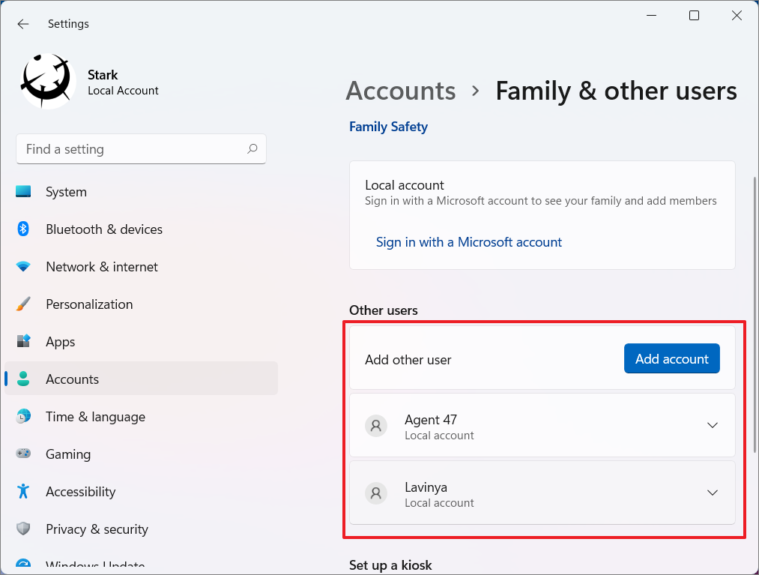Click the Network Wi-Fi icon in the sidebar
759x575 pixels.
pyautogui.click(x=23, y=266)
